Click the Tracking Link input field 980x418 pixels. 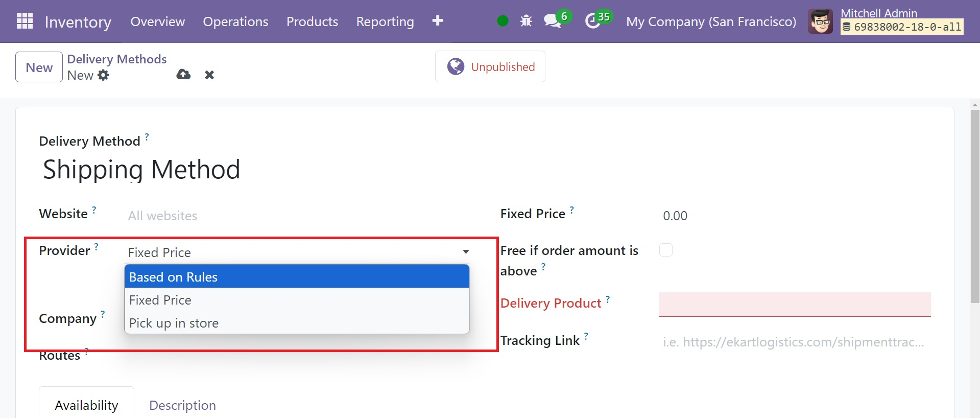pyautogui.click(x=795, y=342)
